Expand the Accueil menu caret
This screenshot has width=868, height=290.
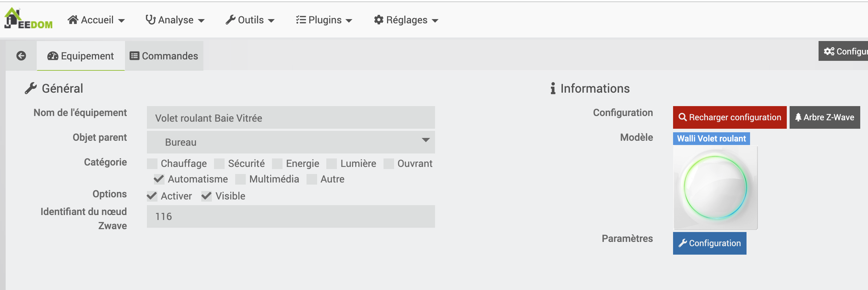(121, 21)
